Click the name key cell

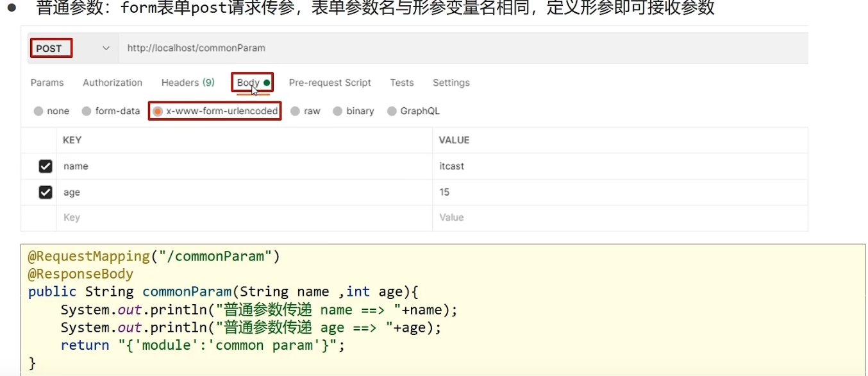244,166
